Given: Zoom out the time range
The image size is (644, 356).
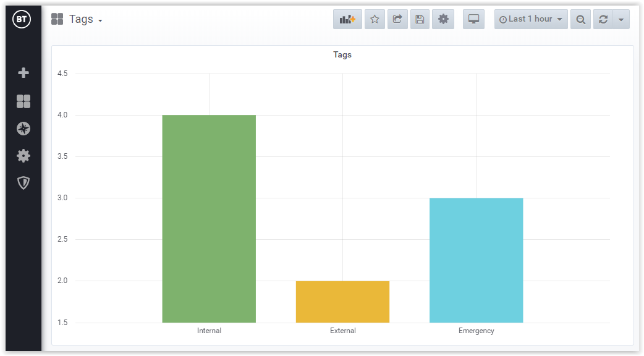Looking at the screenshot, I should 581,19.
